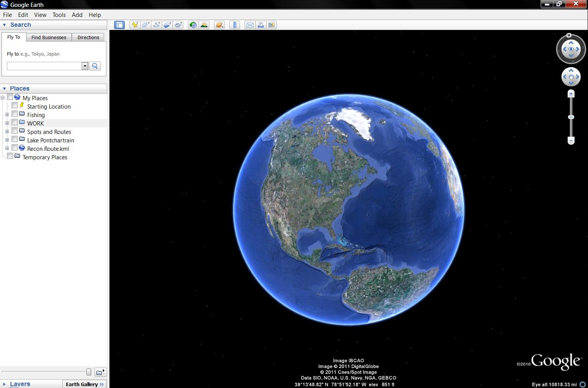Check the Recon Route.kml checkbox
The image size is (588, 388).
click(x=15, y=148)
